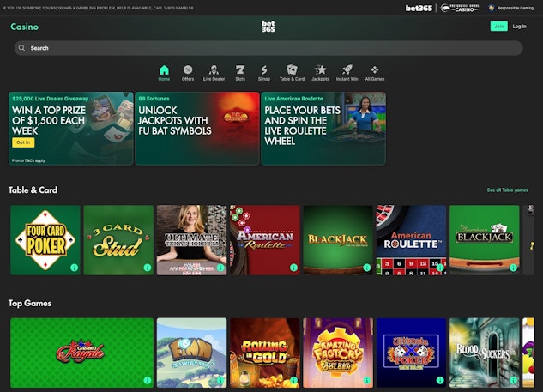Open the Offers category icon
543x392 pixels.
coord(188,69)
